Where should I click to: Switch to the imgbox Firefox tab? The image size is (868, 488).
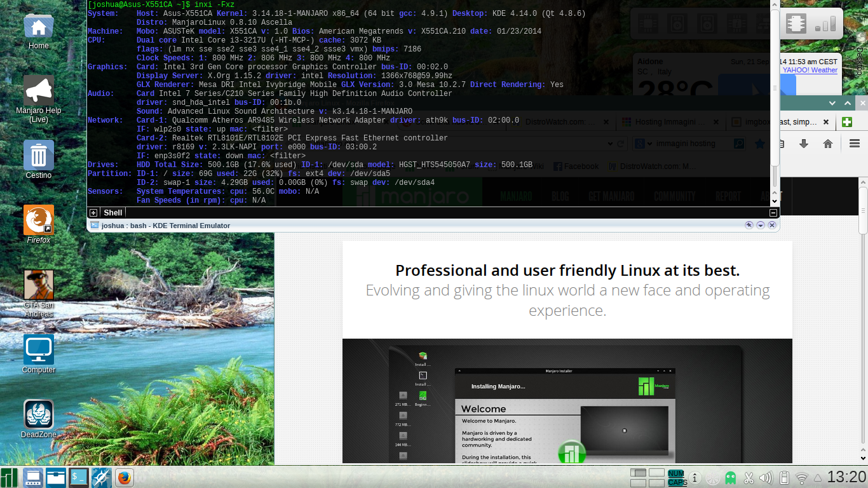[780, 122]
